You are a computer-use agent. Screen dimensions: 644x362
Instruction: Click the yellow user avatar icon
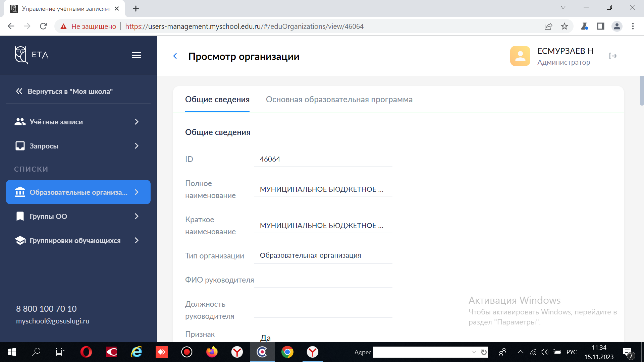pos(520,56)
